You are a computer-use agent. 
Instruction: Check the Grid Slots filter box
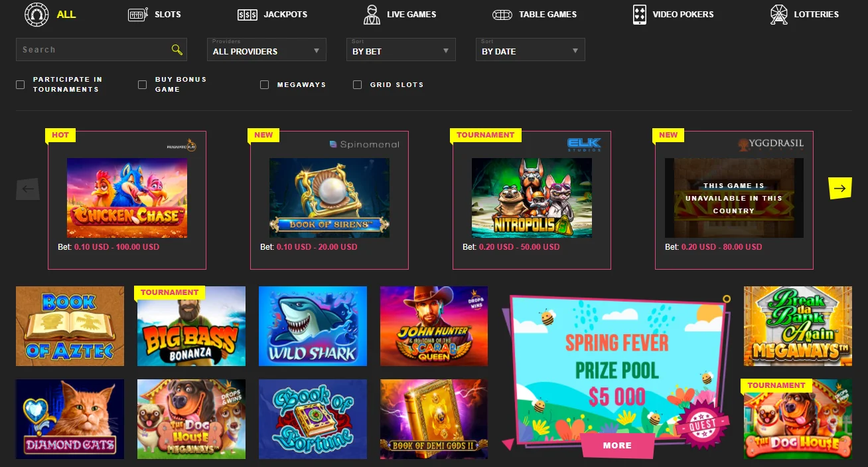point(357,84)
